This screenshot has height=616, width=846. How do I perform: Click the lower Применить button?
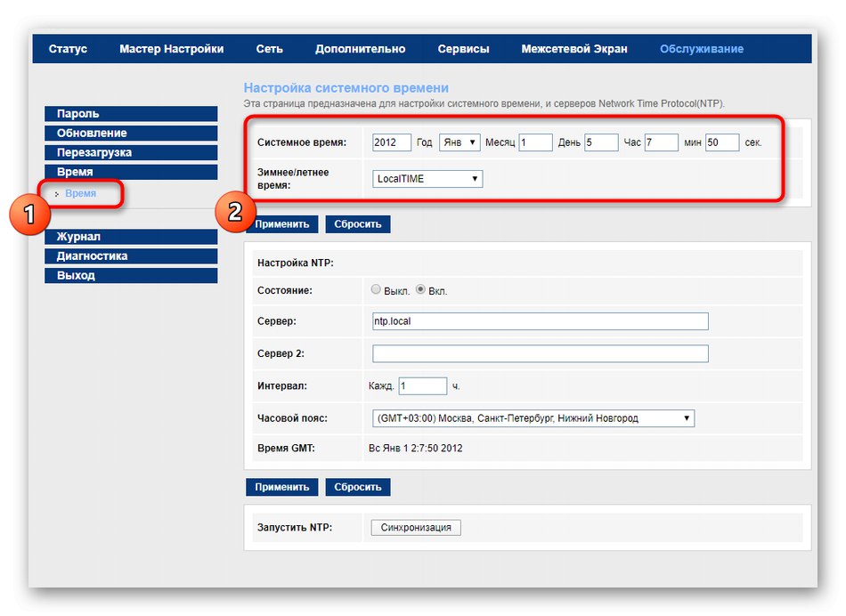tap(282, 487)
